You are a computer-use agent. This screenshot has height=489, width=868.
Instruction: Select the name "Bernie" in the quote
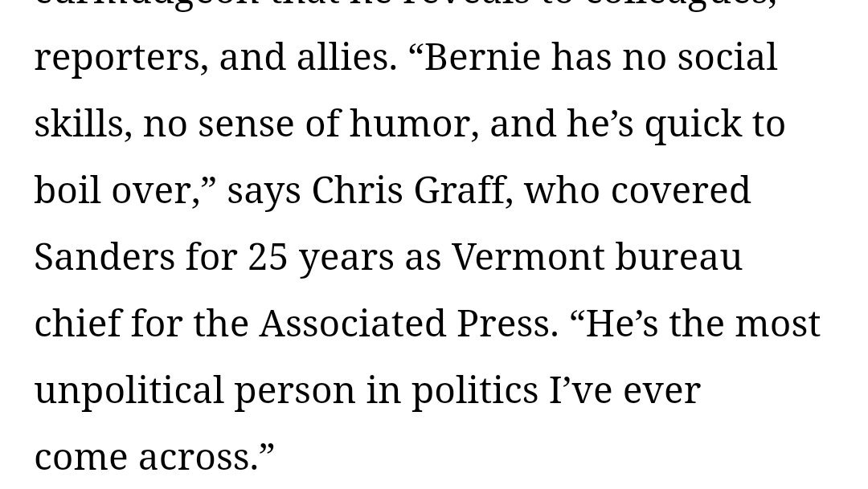pyautogui.click(x=482, y=56)
